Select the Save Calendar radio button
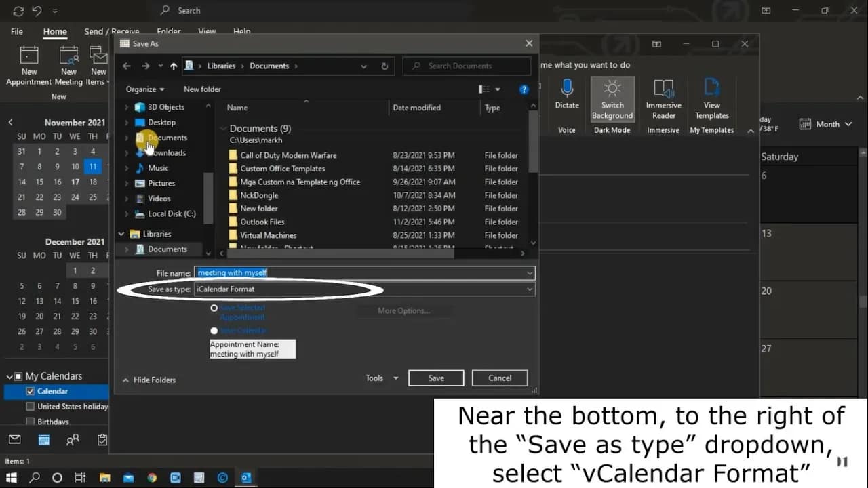 tap(214, 331)
